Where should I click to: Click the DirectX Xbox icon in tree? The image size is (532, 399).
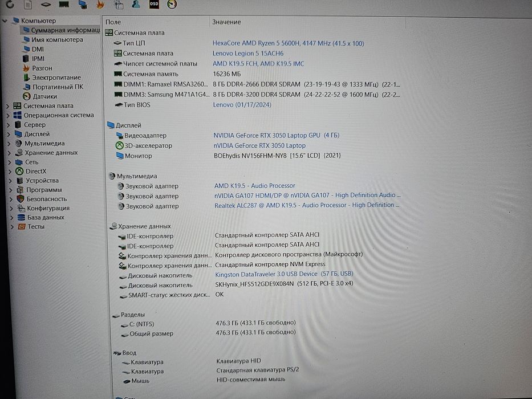[x=19, y=172]
